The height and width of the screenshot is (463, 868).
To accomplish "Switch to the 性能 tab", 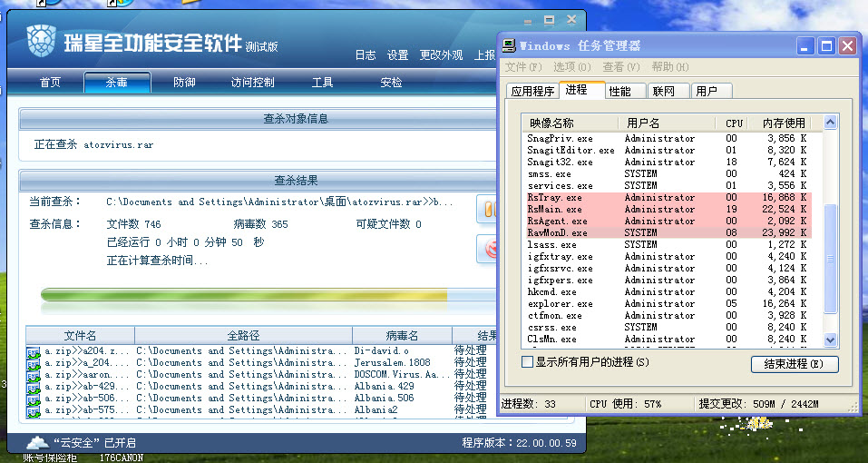I will 626,91.
